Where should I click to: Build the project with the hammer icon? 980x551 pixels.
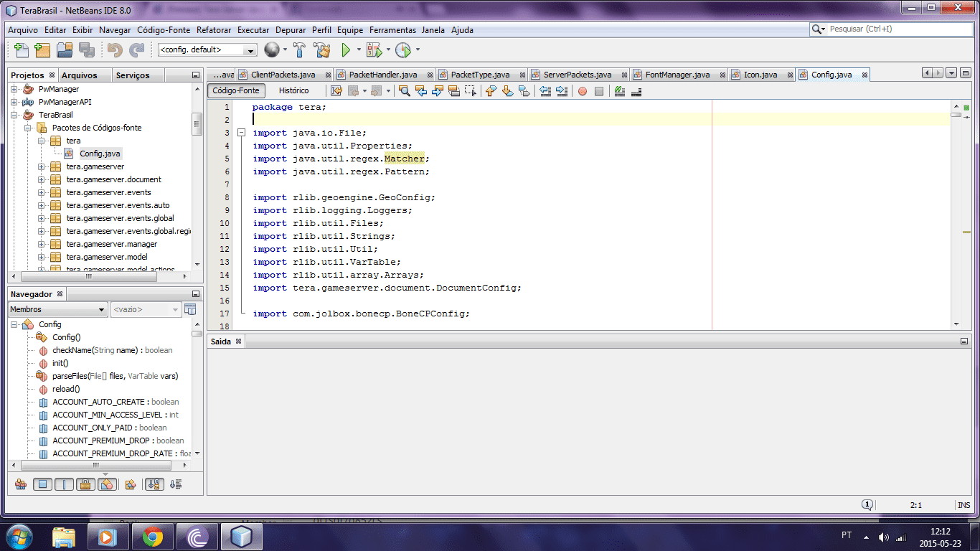300,50
